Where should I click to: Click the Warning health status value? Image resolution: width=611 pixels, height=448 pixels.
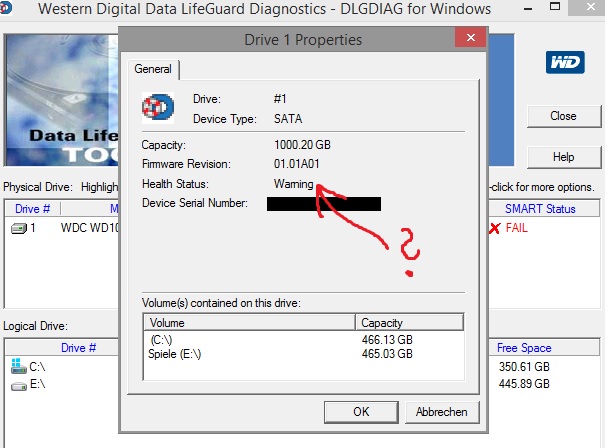tap(294, 184)
